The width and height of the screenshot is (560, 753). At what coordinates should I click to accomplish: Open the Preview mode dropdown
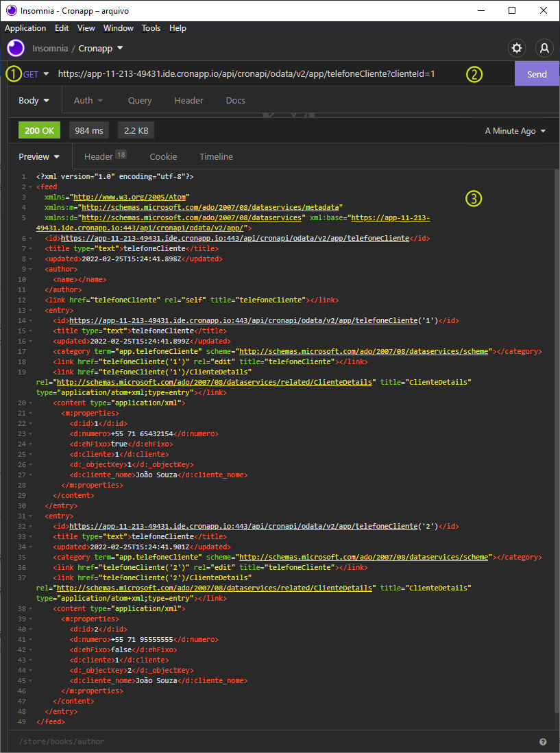[x=39, y=156]
